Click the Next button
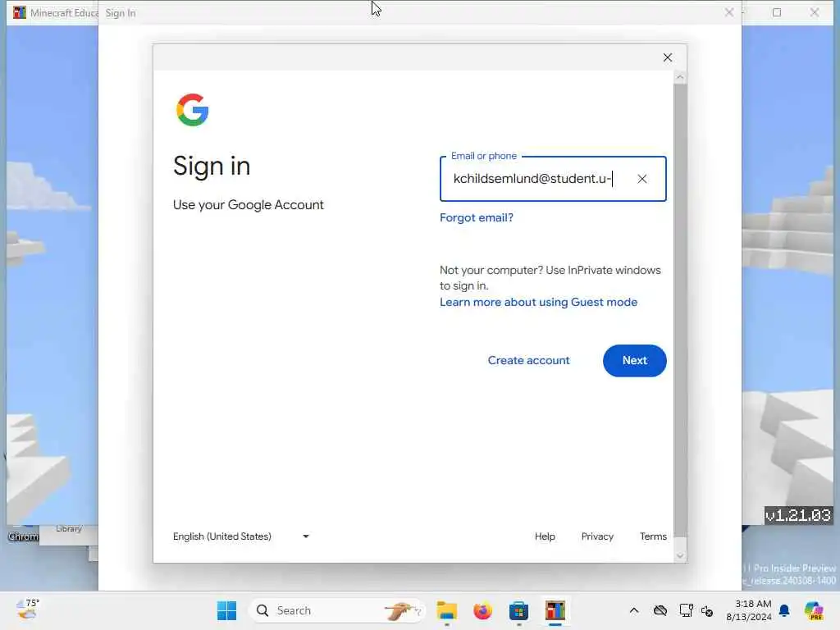This screenshot has height=630, width=840. [634, 361]
